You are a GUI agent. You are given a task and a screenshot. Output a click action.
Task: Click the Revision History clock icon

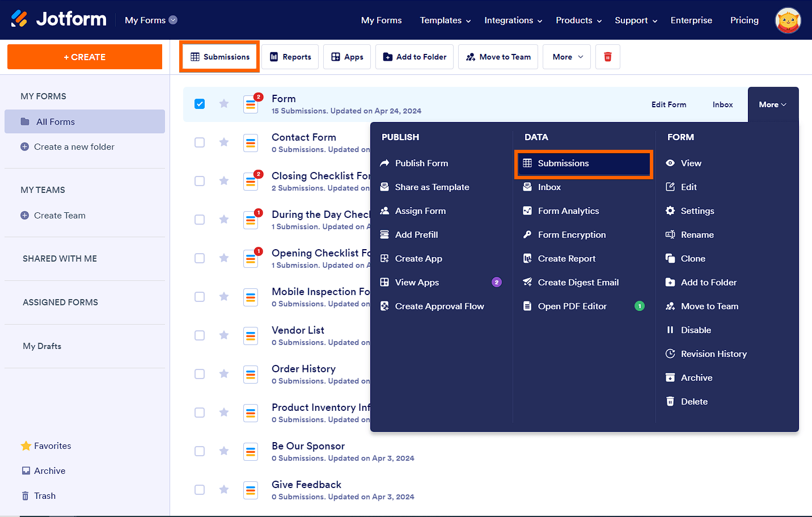670,354
